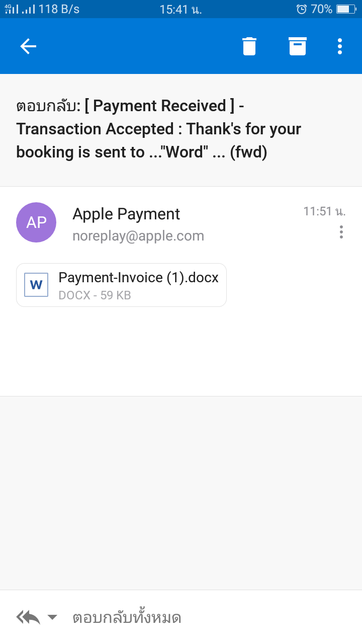Tap the reply-all arrows icon

(x=28, y=617)
